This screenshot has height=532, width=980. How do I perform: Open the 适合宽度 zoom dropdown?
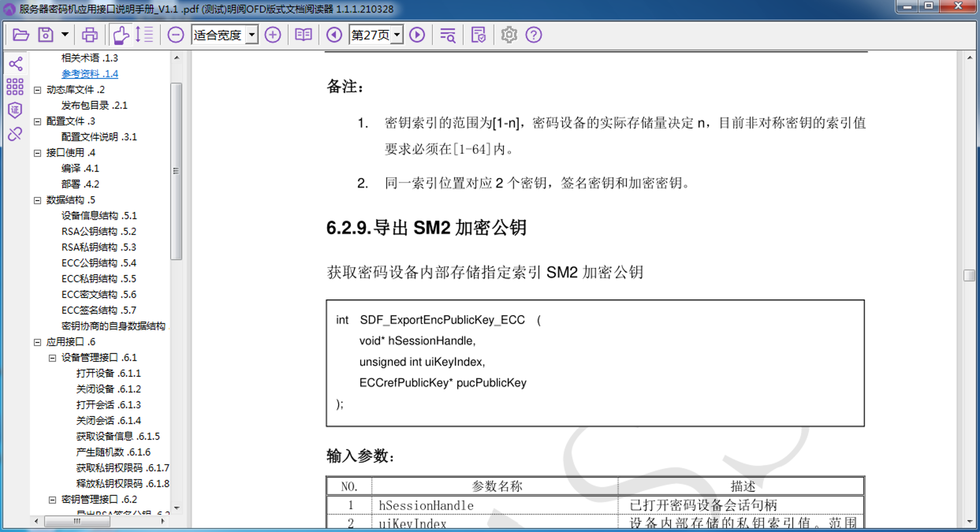point(252,35)
